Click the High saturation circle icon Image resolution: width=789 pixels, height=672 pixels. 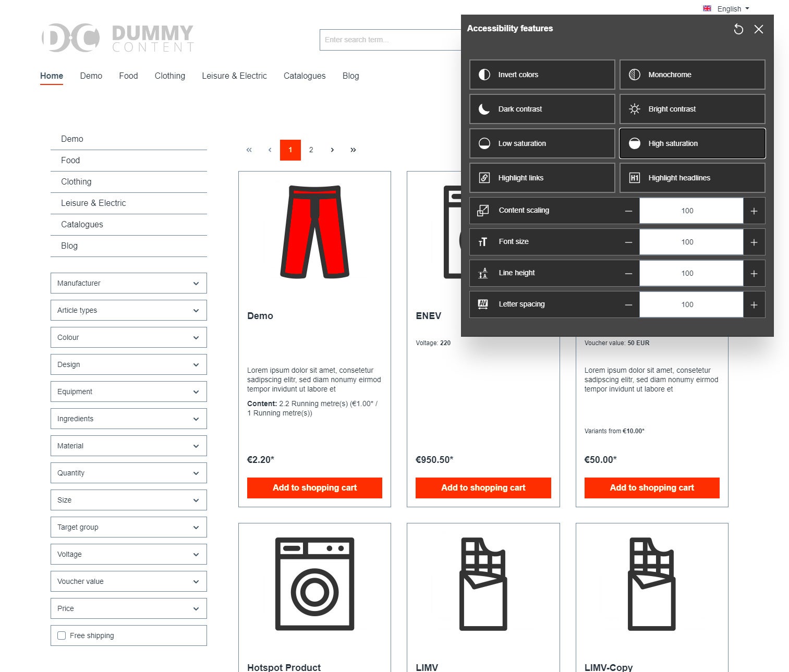point(635,143)
